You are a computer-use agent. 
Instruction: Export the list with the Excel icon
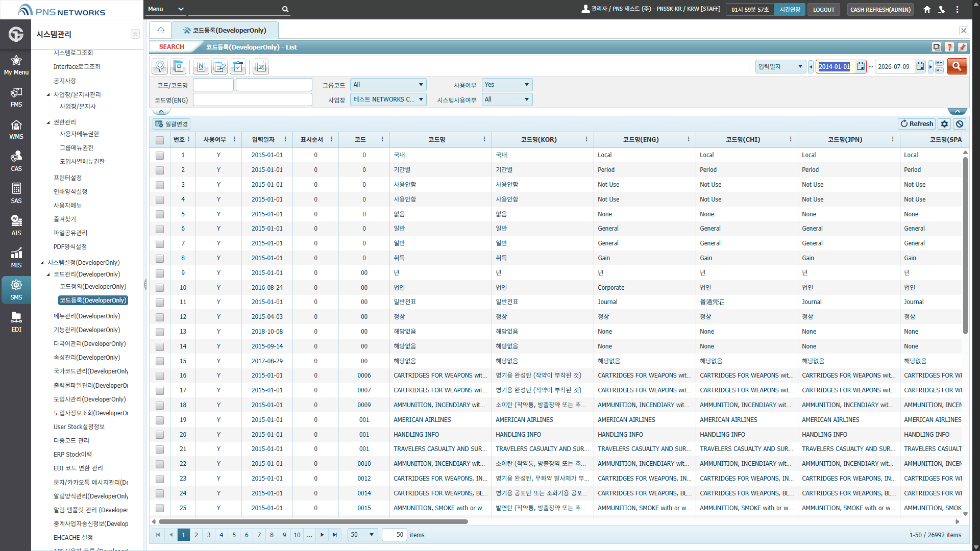pos(261,66)
